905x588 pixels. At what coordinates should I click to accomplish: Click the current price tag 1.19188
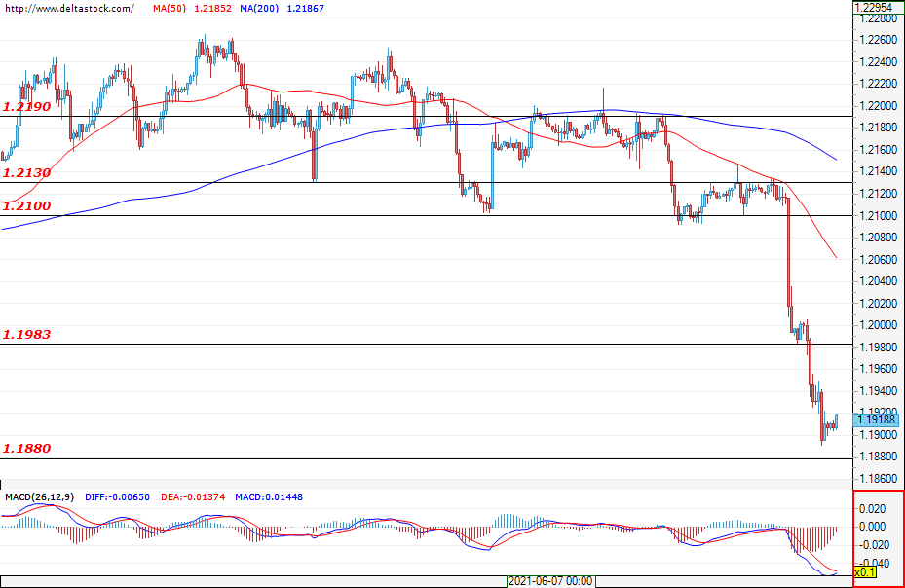tap(876, 420)
